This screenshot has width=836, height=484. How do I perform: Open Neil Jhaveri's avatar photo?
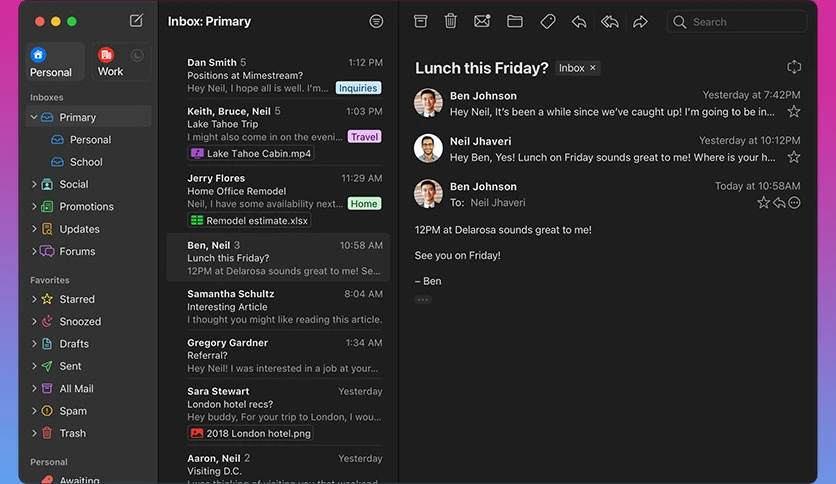(428, 148)
